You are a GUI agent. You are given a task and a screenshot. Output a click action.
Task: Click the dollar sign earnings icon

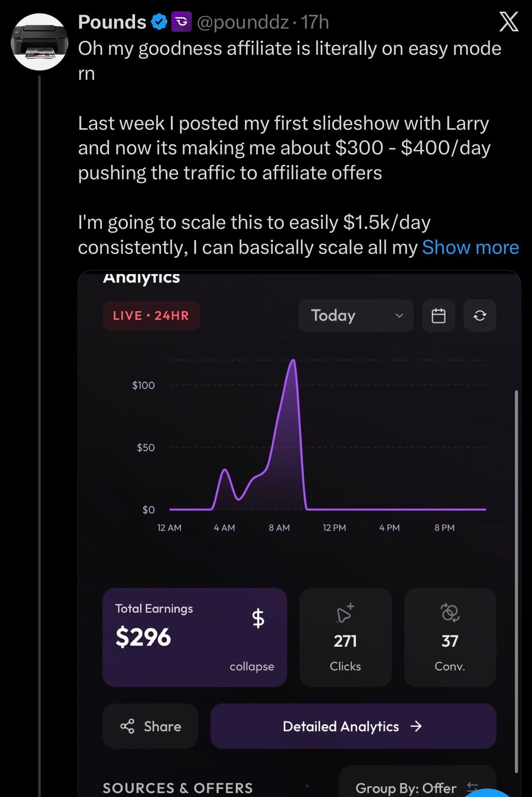pyautogui.click(x=258, y=618)
